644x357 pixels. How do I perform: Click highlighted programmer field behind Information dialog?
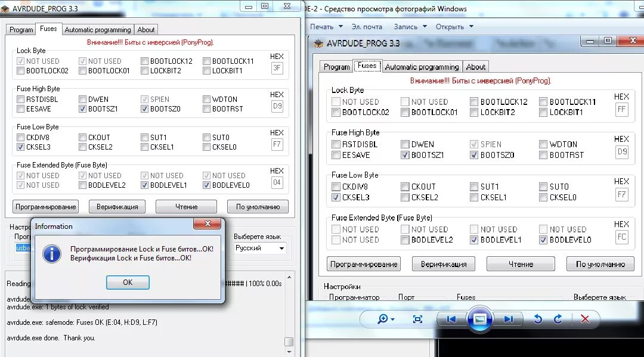(23, 248)
